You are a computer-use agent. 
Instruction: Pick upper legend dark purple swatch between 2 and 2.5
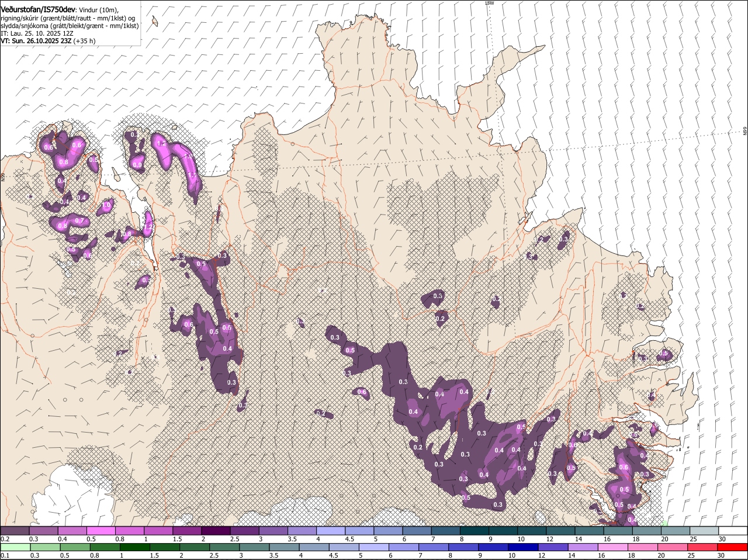coord(216,530)
